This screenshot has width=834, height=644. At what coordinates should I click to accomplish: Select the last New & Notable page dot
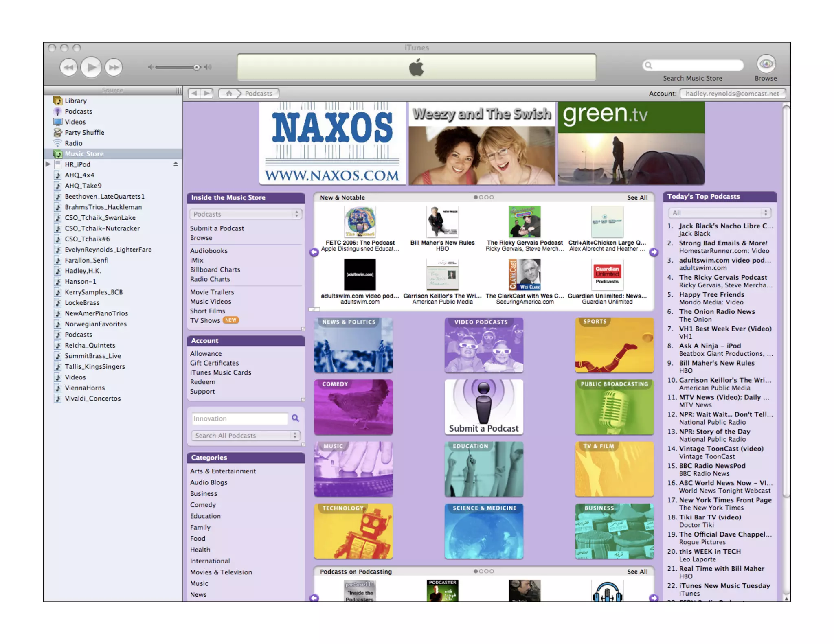[x=492, y=197]
